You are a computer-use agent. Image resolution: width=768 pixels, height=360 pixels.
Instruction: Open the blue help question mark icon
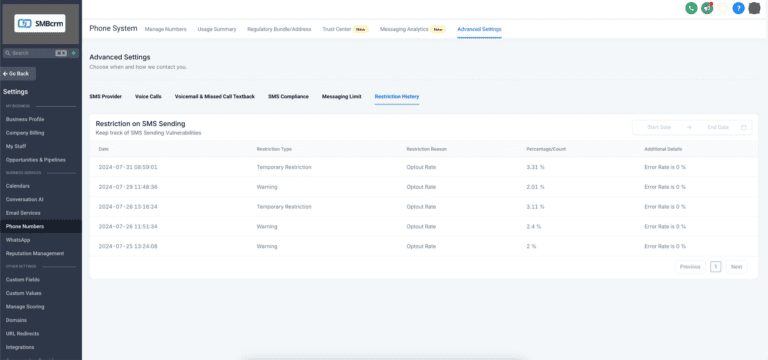pyautogui.click(x=739, y=8)
